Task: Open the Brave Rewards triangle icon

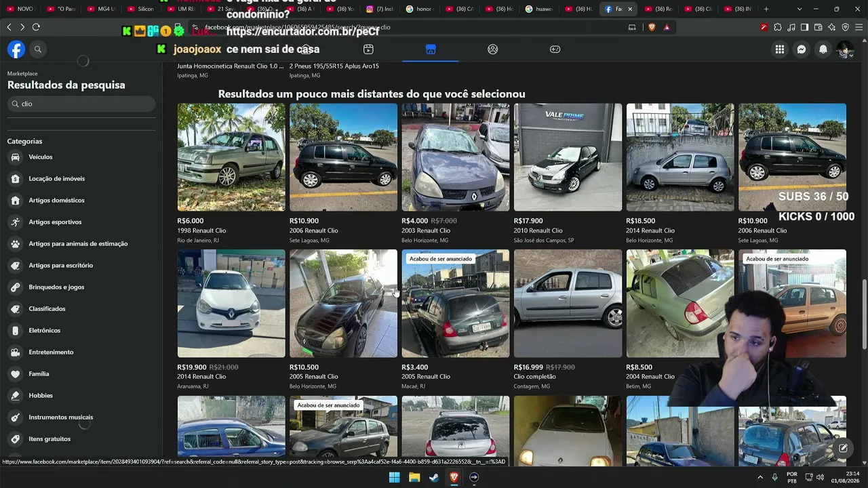Action: tap(667, 27)
